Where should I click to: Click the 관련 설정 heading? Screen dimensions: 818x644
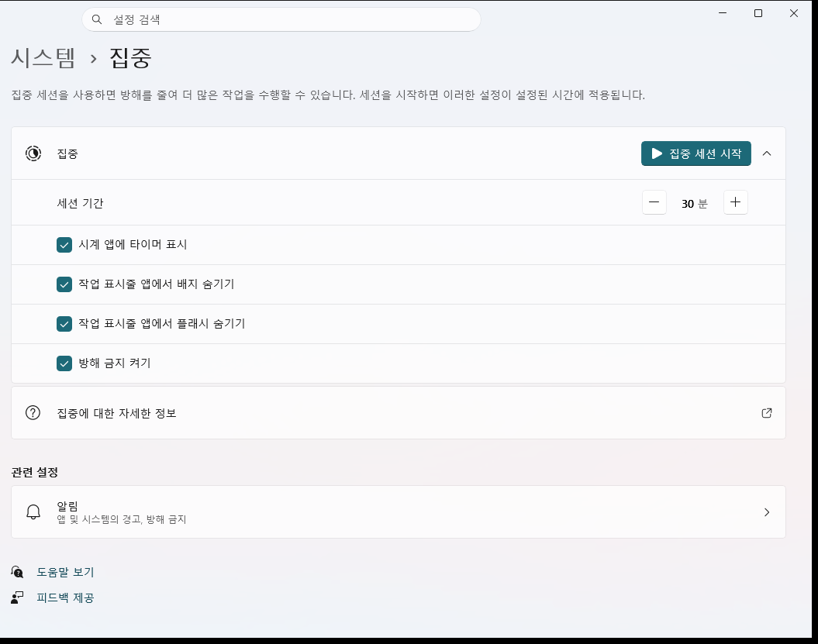(34, 473)
